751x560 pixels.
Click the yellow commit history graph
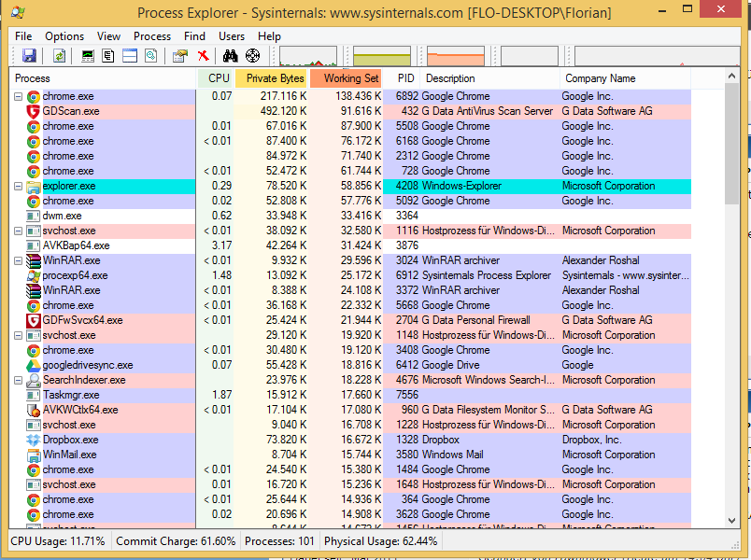tap(382, 56)
